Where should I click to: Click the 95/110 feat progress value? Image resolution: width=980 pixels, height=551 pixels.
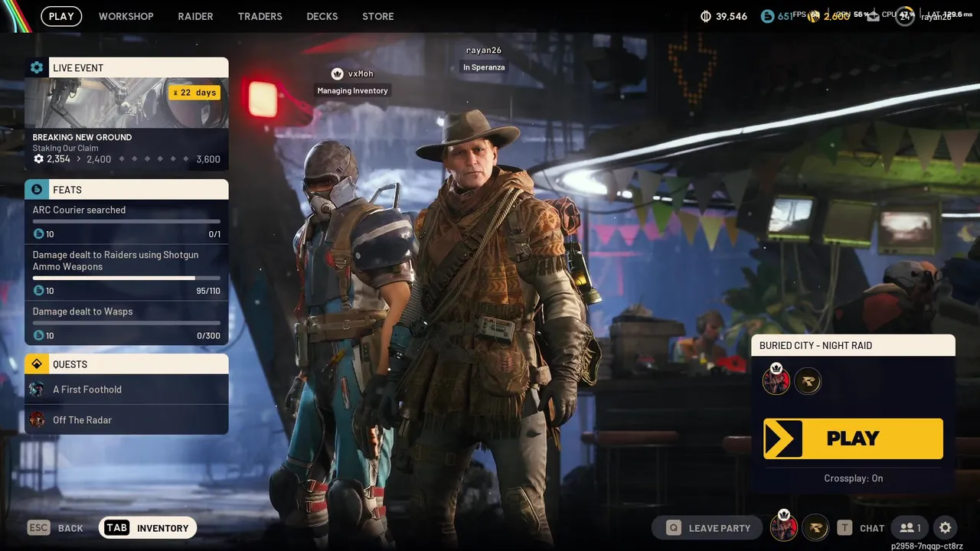208,291
